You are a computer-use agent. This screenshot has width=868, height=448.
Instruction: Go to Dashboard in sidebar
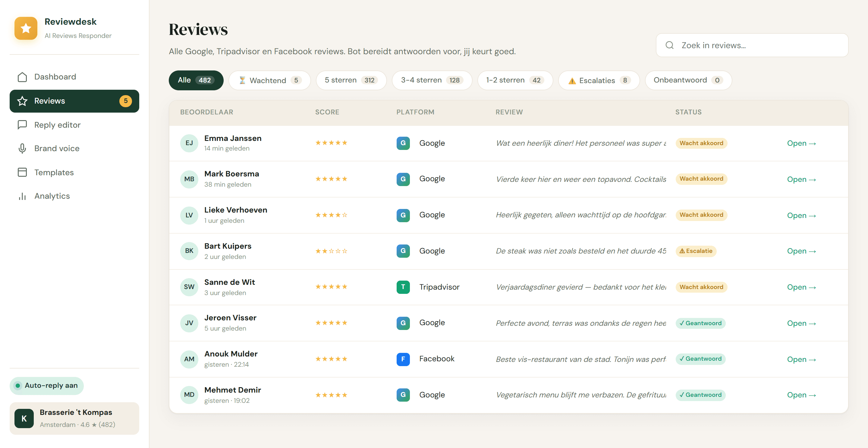[74, 77]
